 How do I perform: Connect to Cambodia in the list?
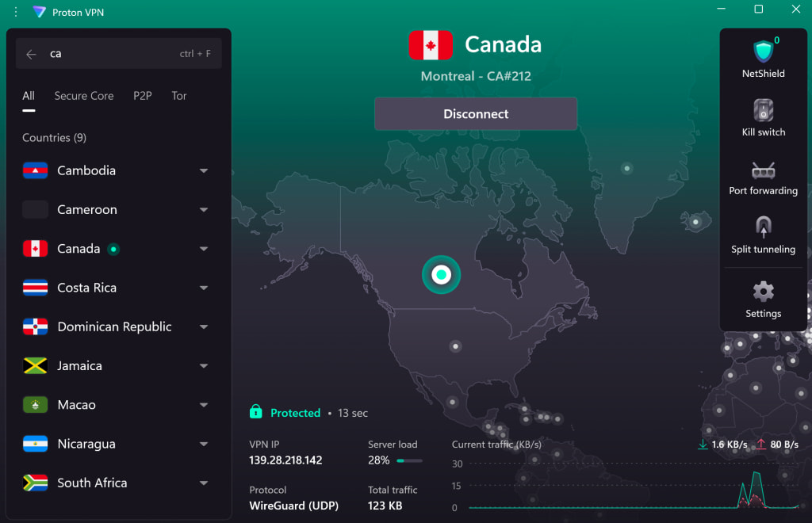(x=86, y=170)
